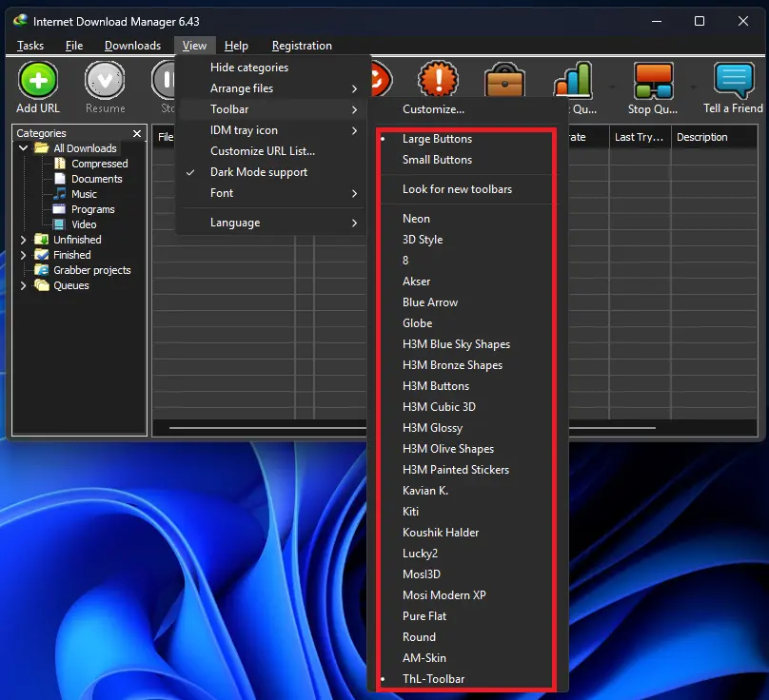
Task: Expand the Finished tree node
Action: [23, 254]
